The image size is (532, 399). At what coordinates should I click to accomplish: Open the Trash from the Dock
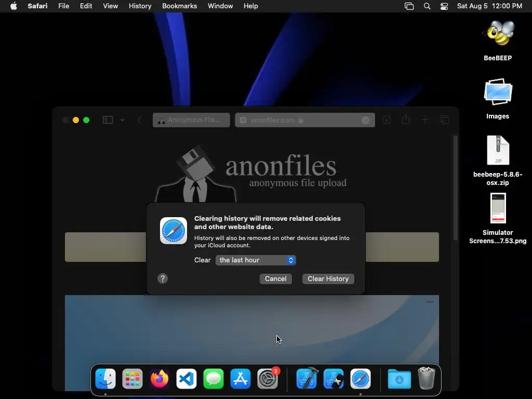(x=427, y=378)
